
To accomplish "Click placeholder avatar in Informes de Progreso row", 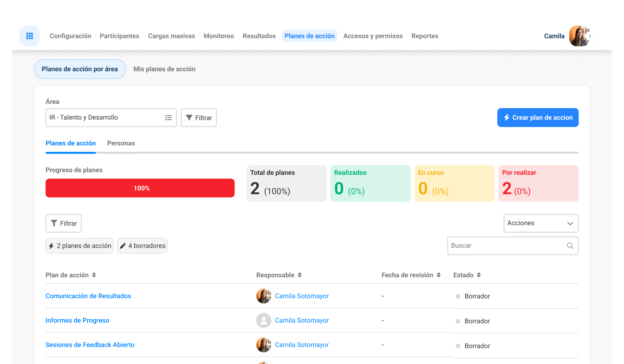I will (264, 320).
